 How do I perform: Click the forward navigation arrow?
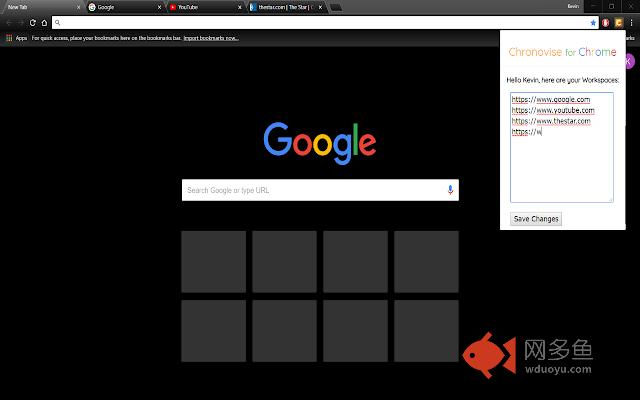click(21, 23)
